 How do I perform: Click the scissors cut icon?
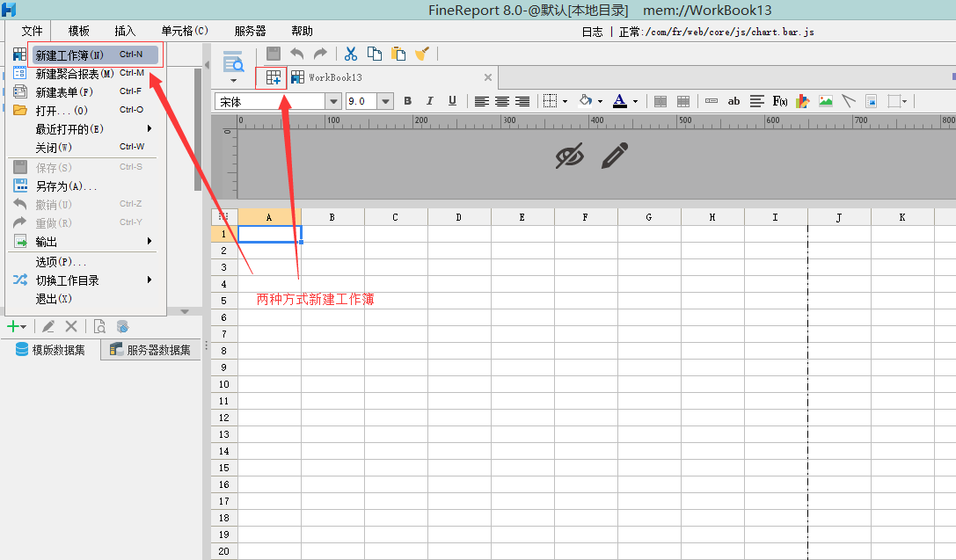point(351,54)
